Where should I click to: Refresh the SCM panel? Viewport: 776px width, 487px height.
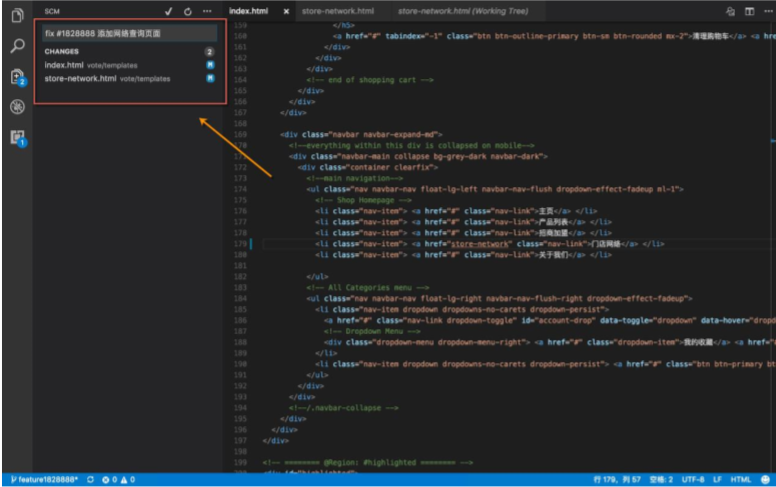click(188, 11)
